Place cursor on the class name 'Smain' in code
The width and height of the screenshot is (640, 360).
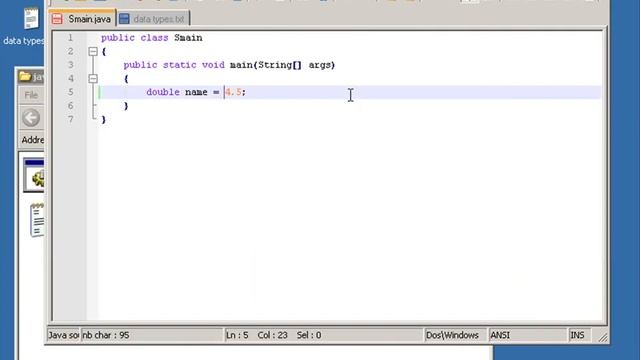pyautogui.click(x=188, y=38)
